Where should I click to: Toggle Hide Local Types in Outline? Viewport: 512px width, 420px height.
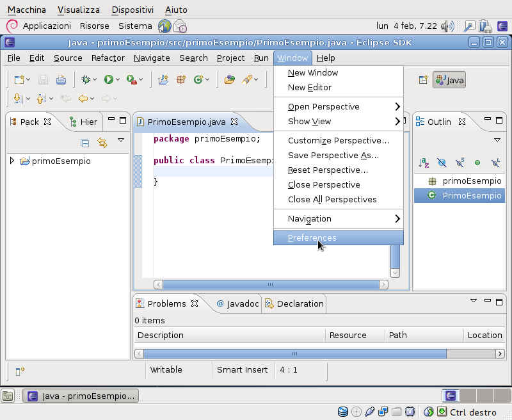point(495,163)
